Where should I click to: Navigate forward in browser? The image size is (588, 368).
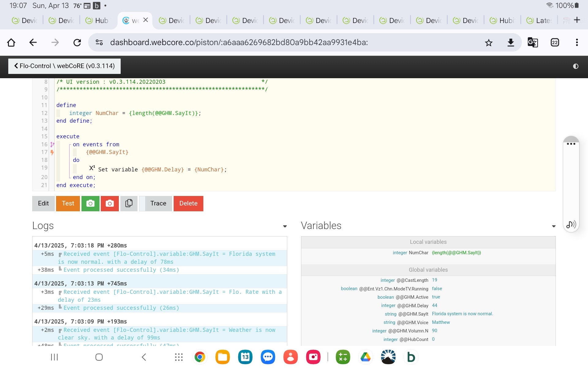coord(55,42)
